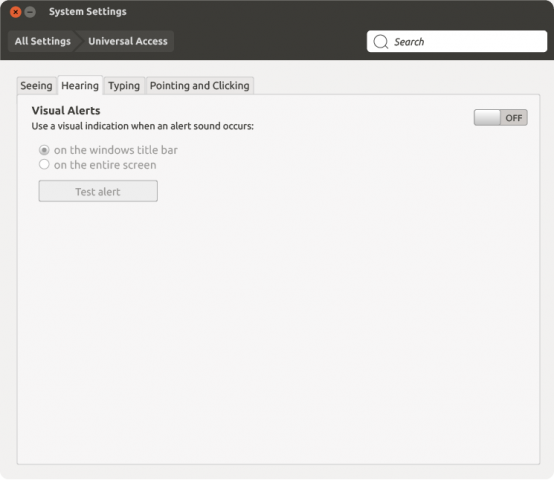
Task: Click the Test alert button
Action: click(98, 191)
